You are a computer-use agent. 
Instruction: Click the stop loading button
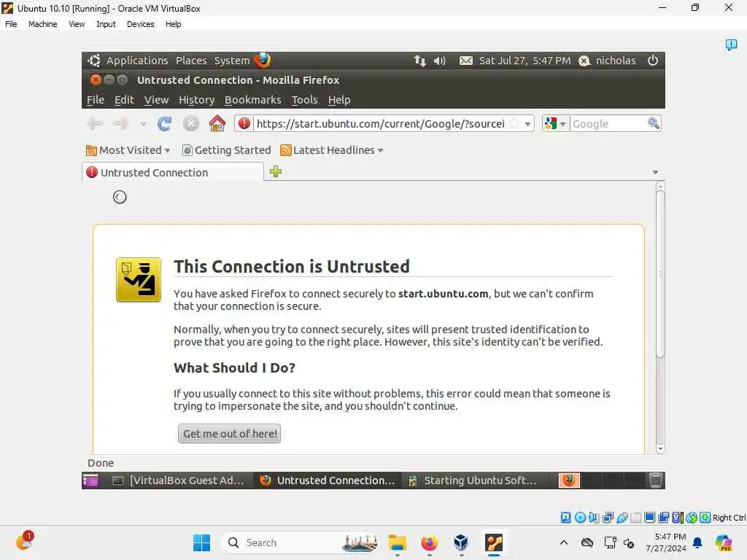coord(190,124)
